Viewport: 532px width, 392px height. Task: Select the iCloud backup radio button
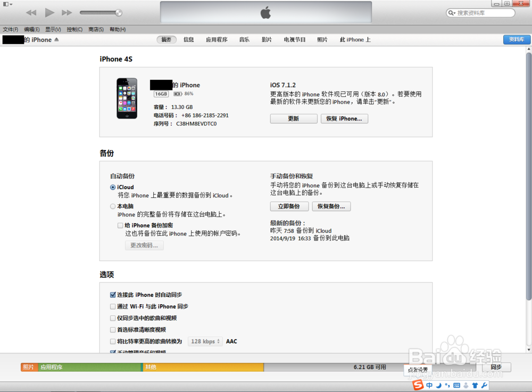(x=113, y=187)
